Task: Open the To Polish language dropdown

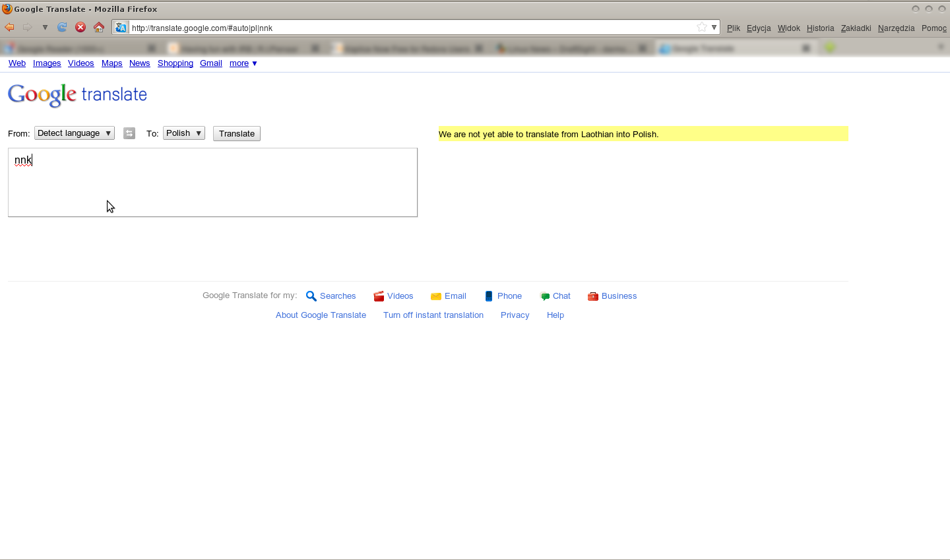Action: tap(184, 133)
